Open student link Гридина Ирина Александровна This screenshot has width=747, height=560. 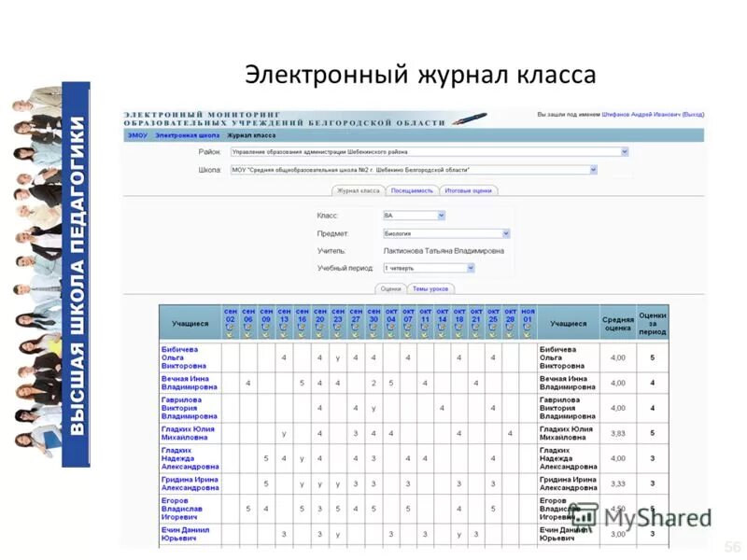click(190, 483)
